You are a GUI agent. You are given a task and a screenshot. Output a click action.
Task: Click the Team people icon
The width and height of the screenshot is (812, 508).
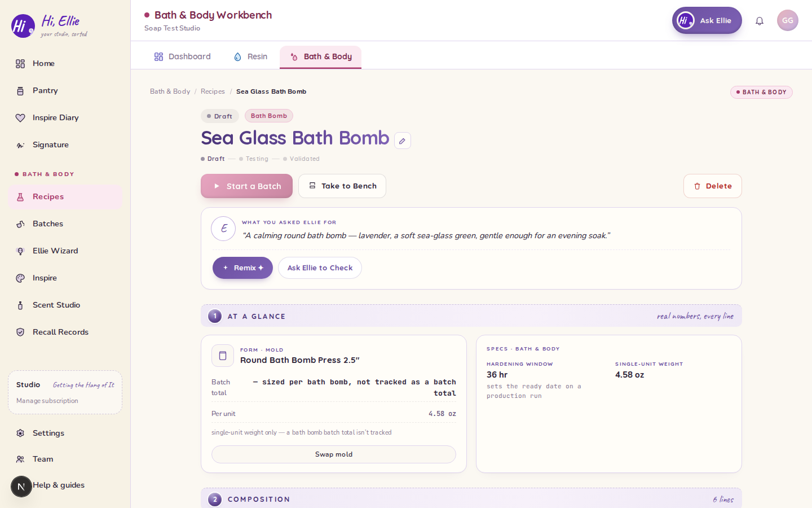(x=20, y=459)
